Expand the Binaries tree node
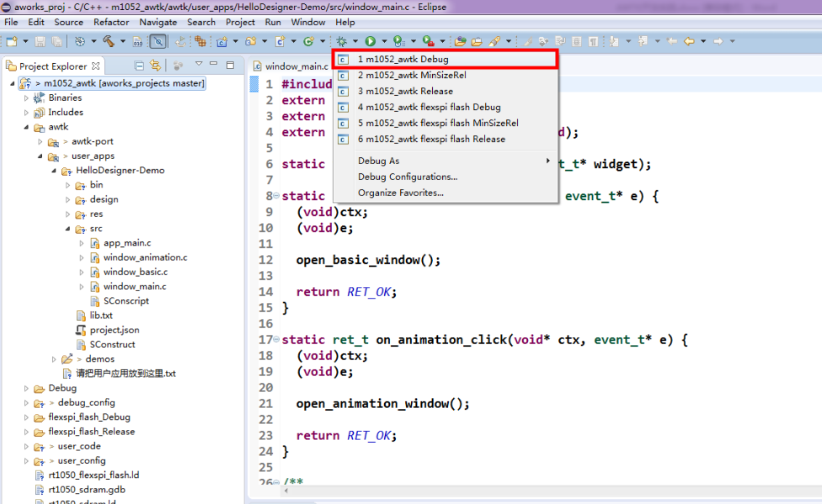 [x=26, y=98]
